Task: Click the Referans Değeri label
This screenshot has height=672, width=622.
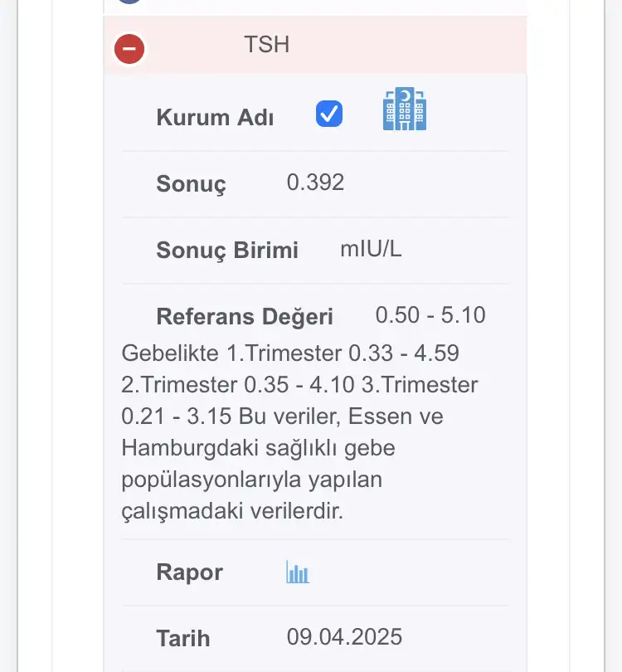Action: pos(245,316)
